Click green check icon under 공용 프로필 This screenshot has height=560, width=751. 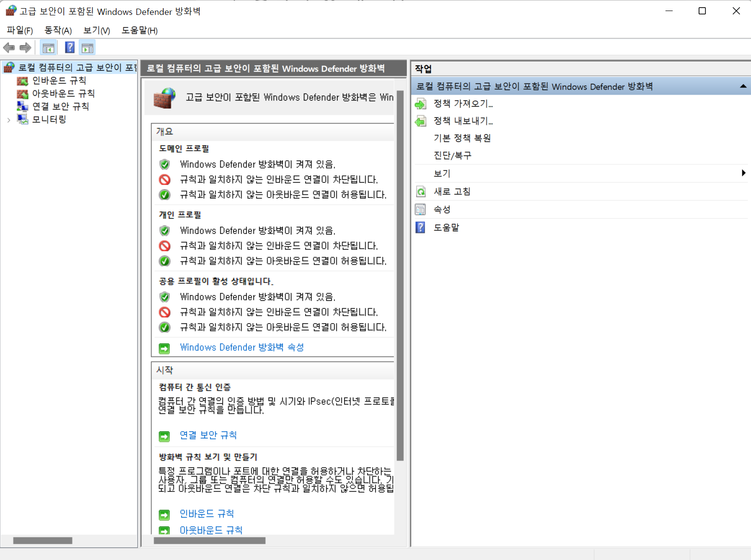[165, 328]
